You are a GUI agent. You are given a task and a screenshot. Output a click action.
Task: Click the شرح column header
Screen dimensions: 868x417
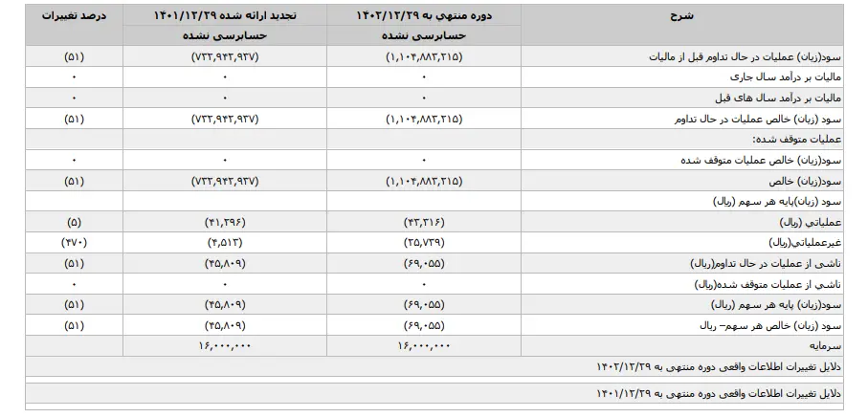682,16
